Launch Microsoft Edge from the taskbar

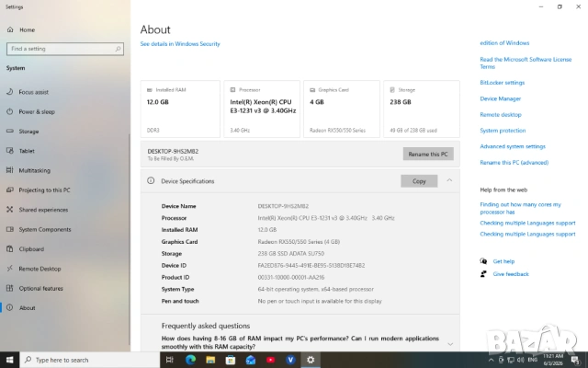click(x=190, y=360)
